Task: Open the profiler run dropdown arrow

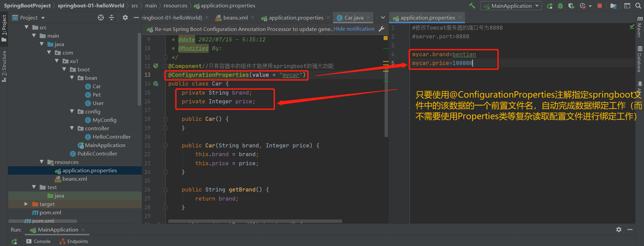Action: (590, 6)
